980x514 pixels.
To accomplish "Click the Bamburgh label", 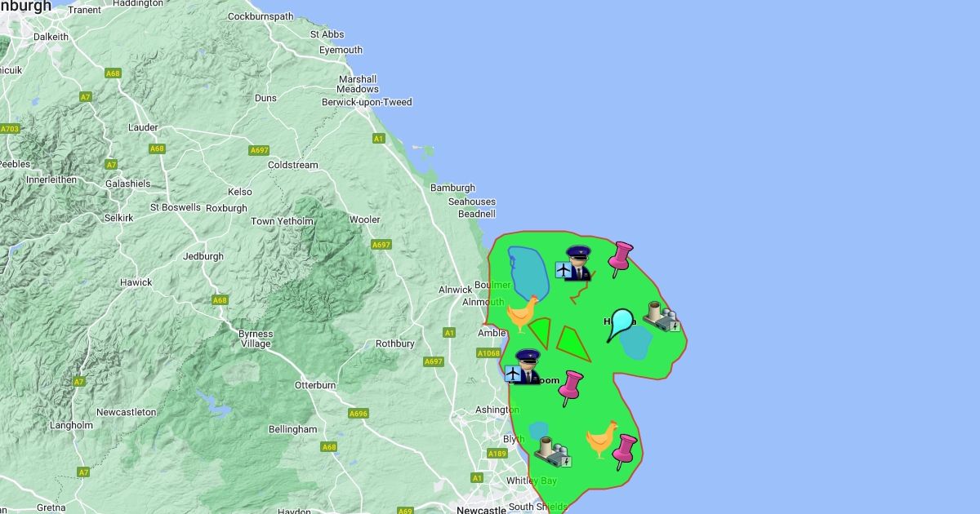I will click(x=452, y=188).
